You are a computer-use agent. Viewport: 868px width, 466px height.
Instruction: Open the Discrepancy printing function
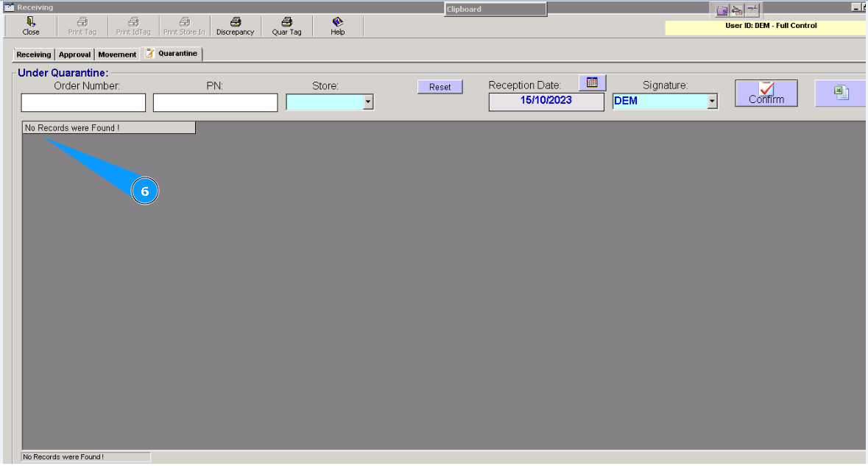click(235, 27)
